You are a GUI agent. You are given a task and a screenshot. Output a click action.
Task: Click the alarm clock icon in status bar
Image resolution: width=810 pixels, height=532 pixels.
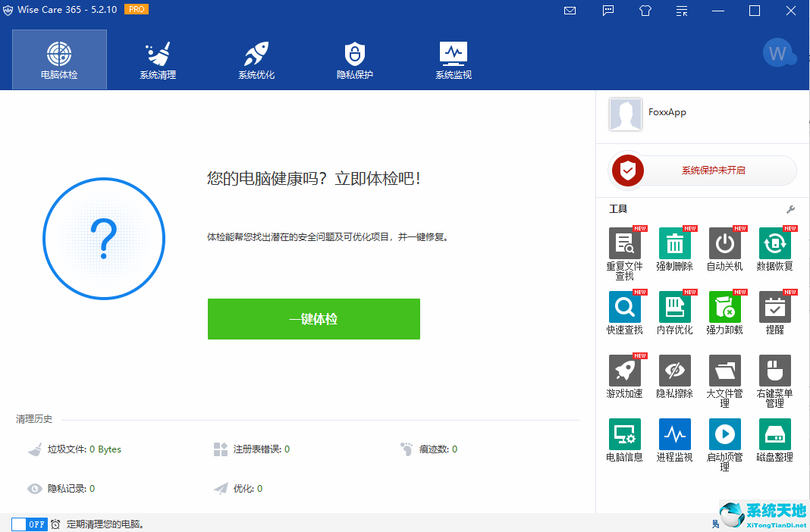click(x=55, y=524)
